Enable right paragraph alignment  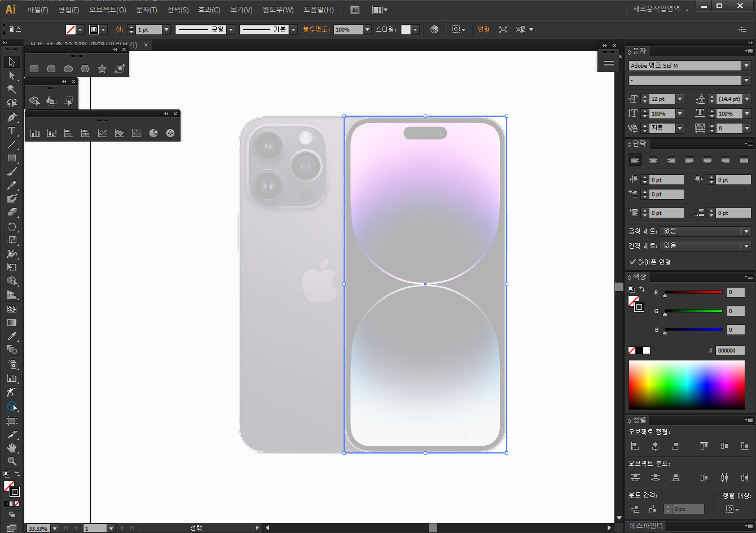click(x=671, y=160)
